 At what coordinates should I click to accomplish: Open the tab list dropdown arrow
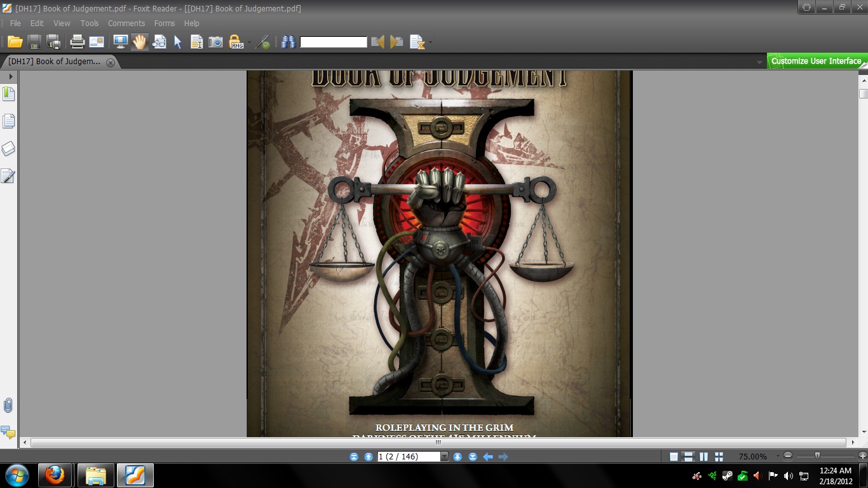759,62
